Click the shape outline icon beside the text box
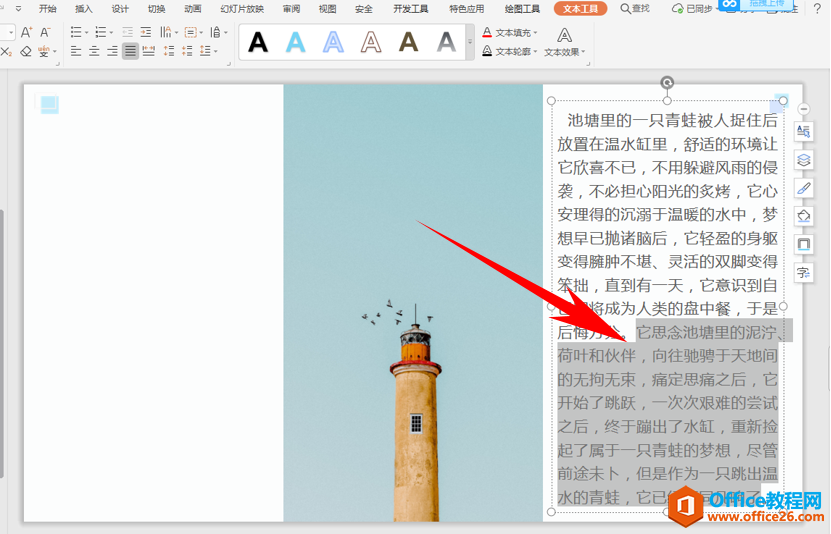This screenshot has height=534, width=831. point(803,244)
